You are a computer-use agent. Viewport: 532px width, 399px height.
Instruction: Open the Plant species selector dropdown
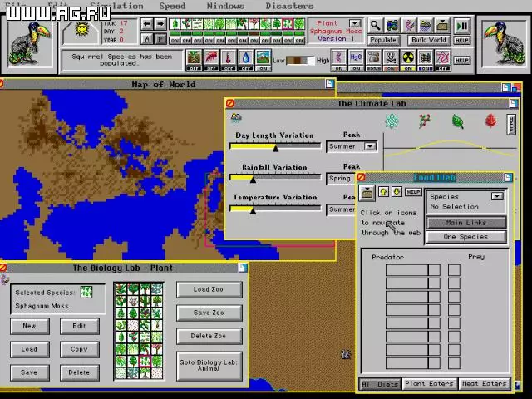pos(355,24)
